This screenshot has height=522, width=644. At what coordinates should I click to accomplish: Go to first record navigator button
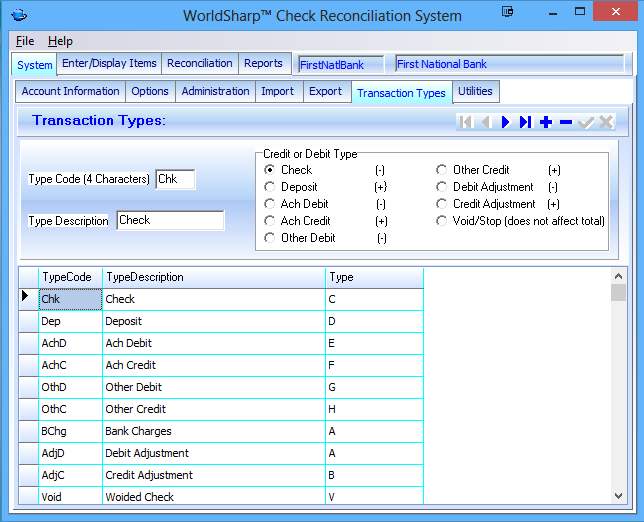tap(466, 122)
